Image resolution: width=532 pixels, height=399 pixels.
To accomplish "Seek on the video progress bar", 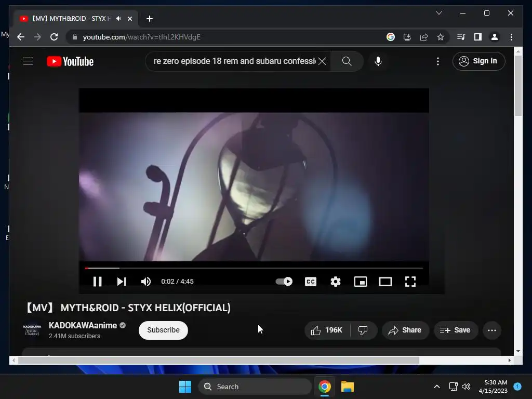I will pyautogui.click(x=254, y=268).
